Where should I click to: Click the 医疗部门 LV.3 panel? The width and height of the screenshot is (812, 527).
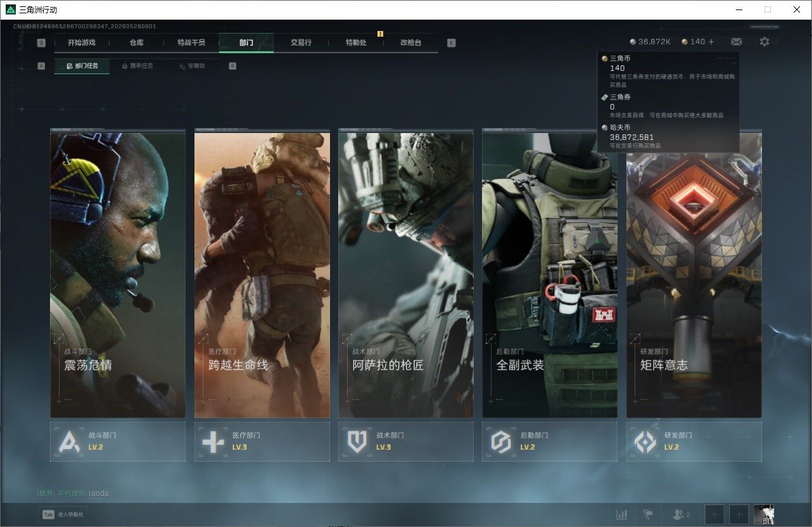262,441
